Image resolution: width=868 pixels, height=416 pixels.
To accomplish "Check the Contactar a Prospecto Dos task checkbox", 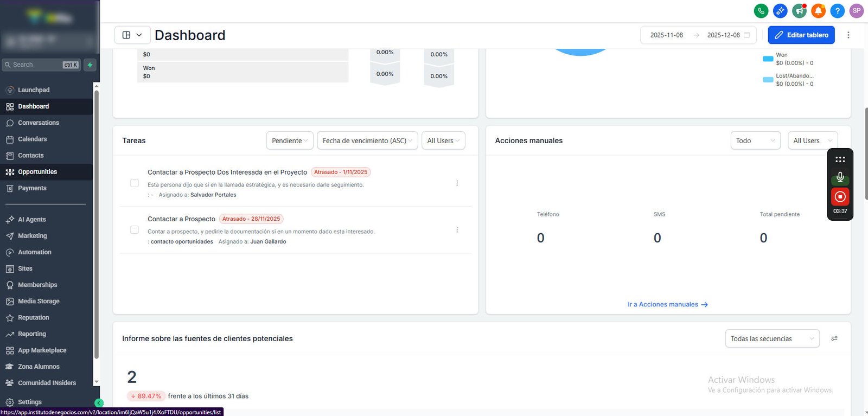I will [135, 183].
